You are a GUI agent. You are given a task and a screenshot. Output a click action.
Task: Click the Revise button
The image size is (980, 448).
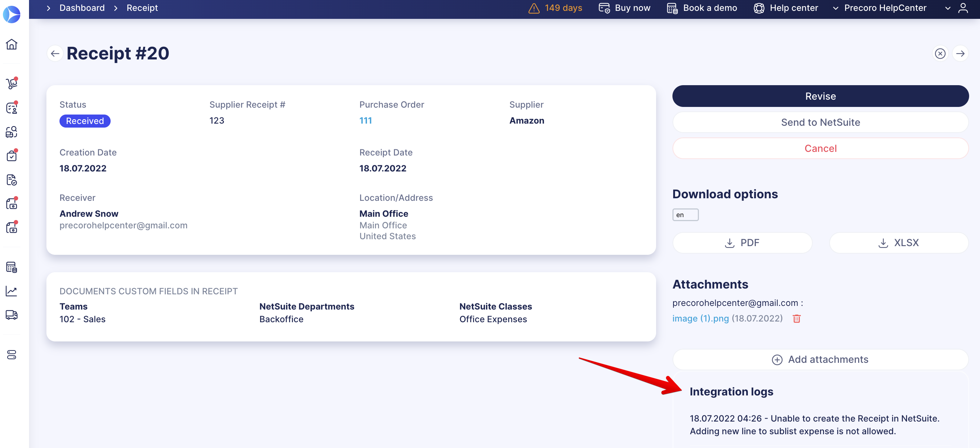[x=820, y=96]
